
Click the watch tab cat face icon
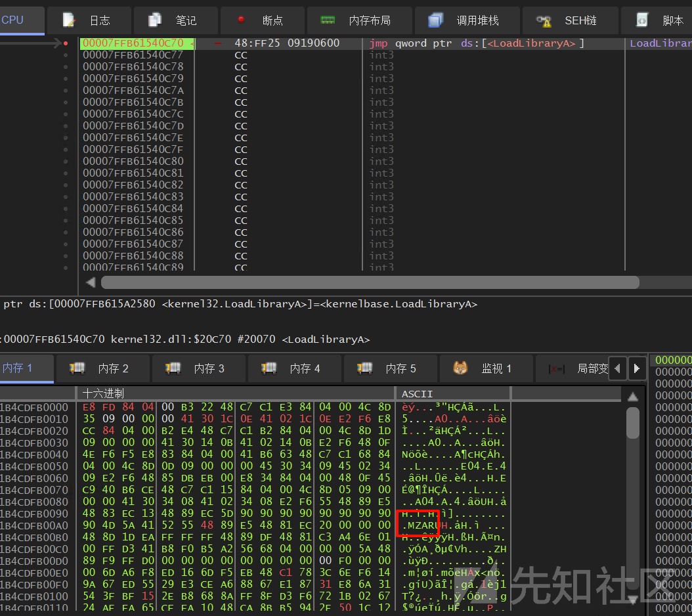460,368
